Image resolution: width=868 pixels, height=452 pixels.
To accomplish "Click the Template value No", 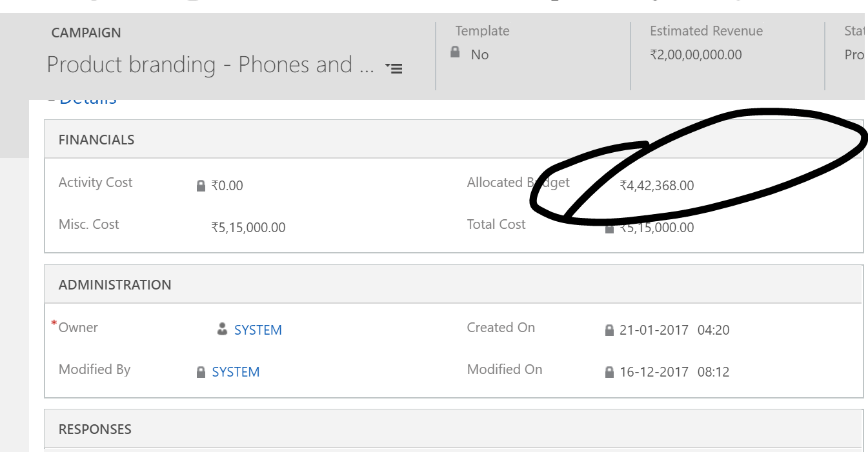I will coord(479,55).
